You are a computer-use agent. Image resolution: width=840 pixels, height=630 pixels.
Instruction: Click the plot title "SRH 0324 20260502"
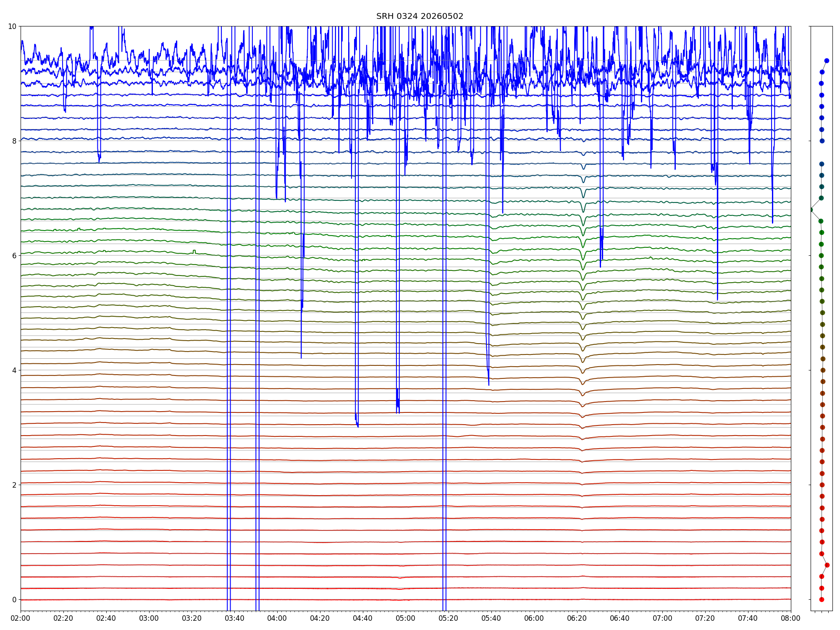(420, 16)
